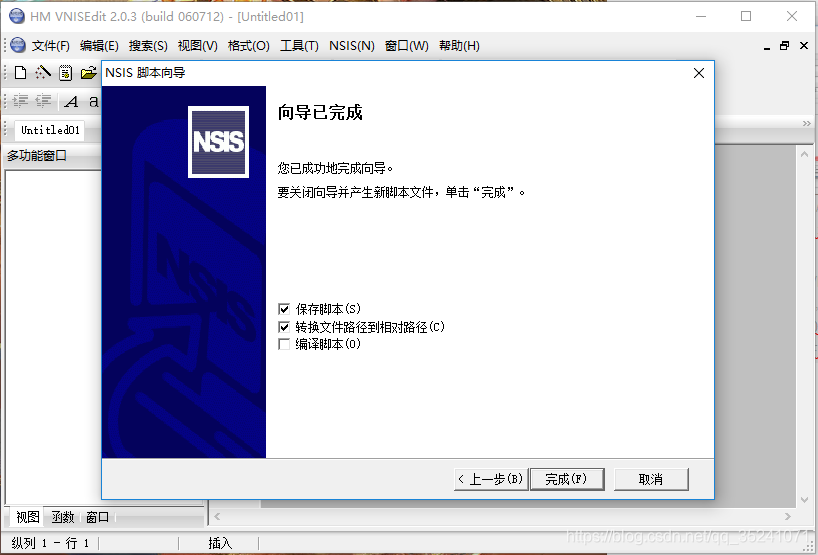
Task: Open the 格式(O) menu
Action: coord(249,46)
